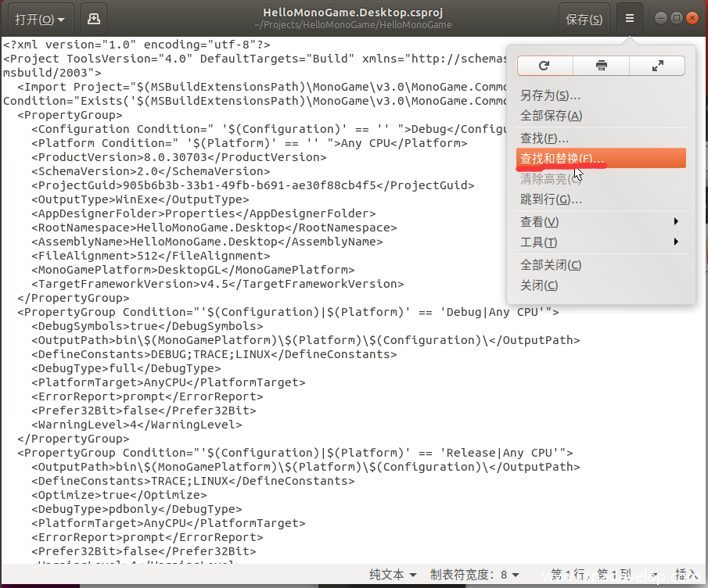Image resolution: width=708 pixels, height=588 pixels.
Task: Click the new document icon in header
Action: tap(93, 19)
